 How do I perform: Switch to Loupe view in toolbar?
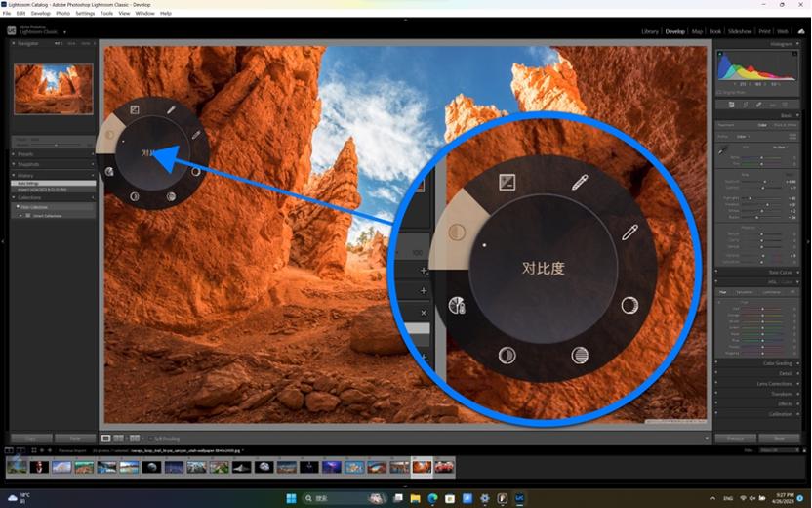coord(105,438)
